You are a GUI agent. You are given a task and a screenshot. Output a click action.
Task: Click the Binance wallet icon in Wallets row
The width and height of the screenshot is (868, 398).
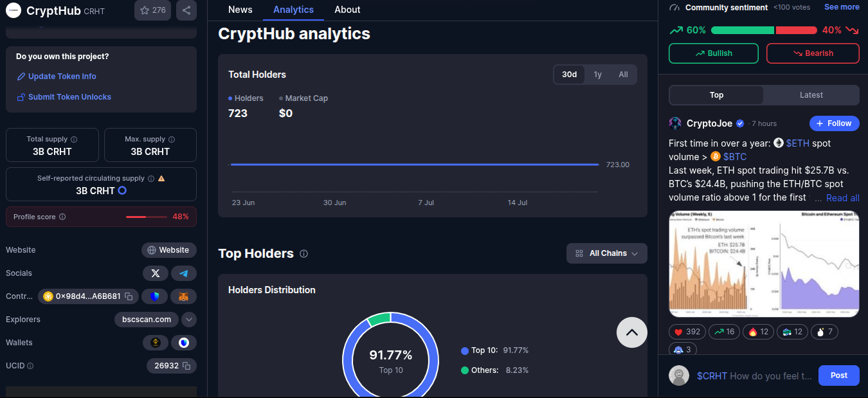tap(156, 343)
